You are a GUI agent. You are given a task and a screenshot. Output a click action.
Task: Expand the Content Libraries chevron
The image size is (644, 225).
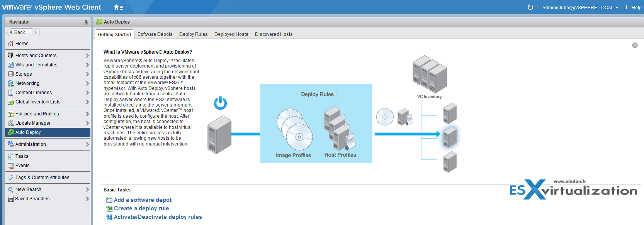point(87,93)
